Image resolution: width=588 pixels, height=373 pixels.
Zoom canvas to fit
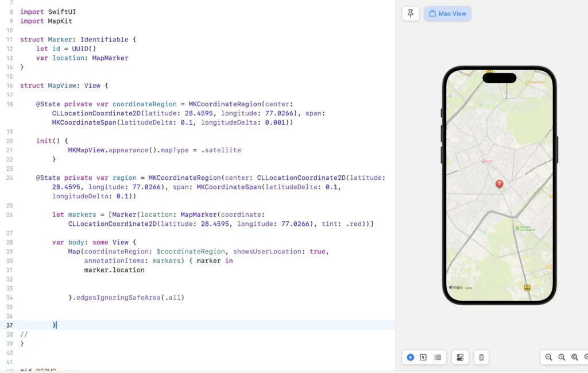pos(574,357)
